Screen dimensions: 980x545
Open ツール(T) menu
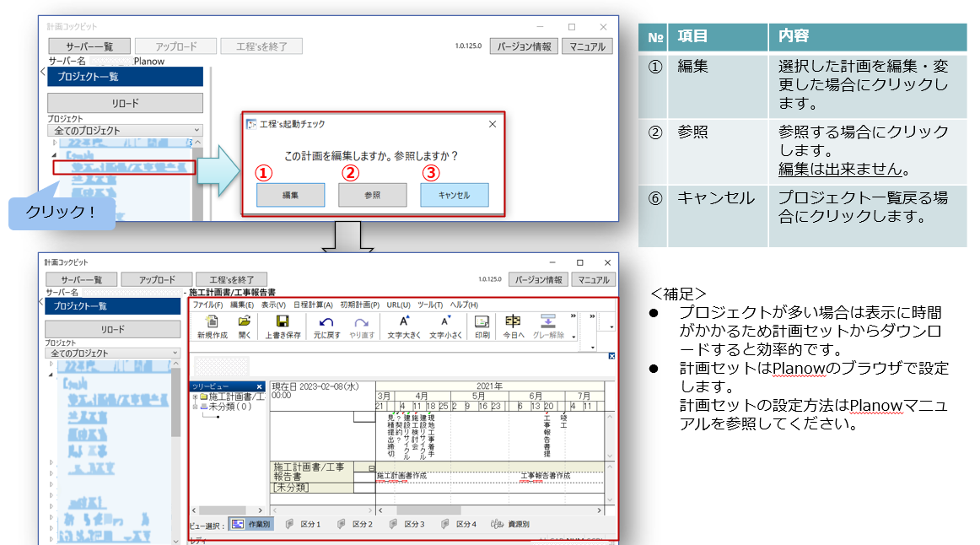pyautogui.click(x=430, y=305)
